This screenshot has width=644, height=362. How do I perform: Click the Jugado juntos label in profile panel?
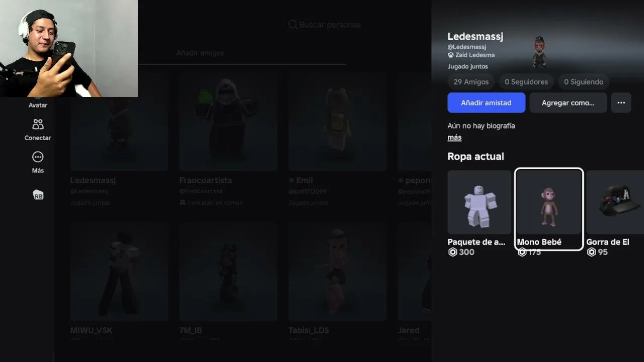point(468,66)
